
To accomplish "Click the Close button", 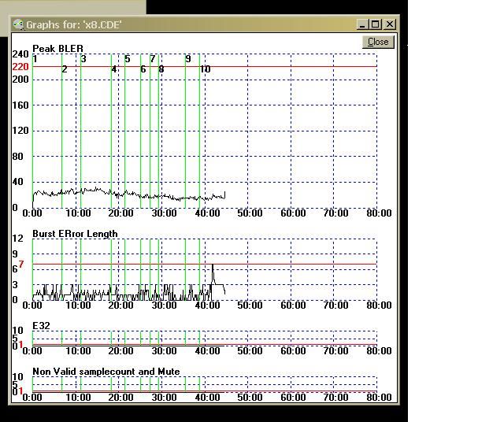I will click(378, 42).
